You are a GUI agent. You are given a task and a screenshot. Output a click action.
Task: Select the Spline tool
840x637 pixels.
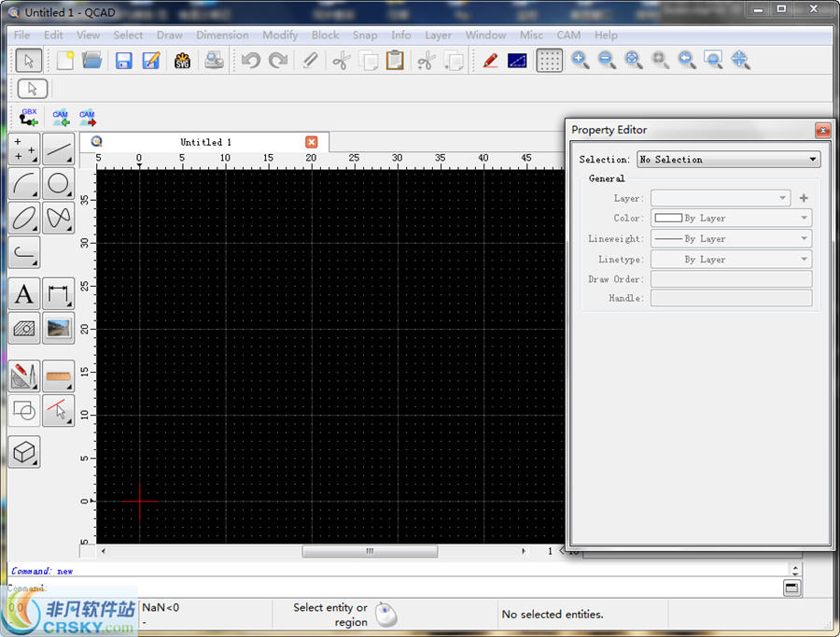pyautogui.click(x=58, y=218)
